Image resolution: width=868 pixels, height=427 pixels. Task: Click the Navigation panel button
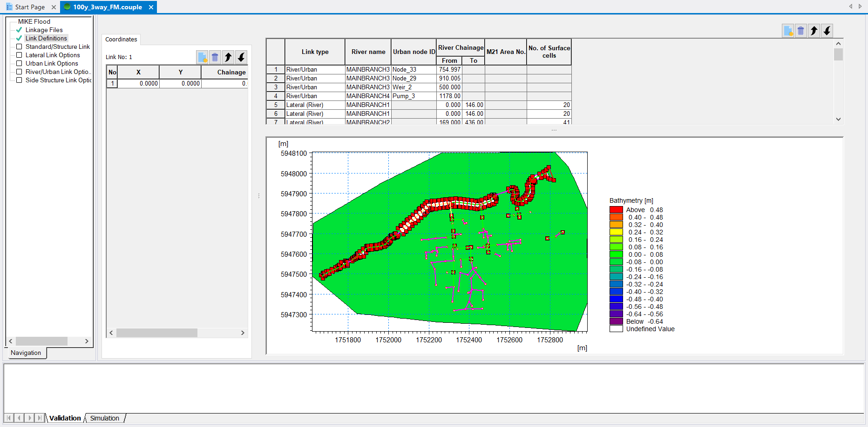click(26, 353)
